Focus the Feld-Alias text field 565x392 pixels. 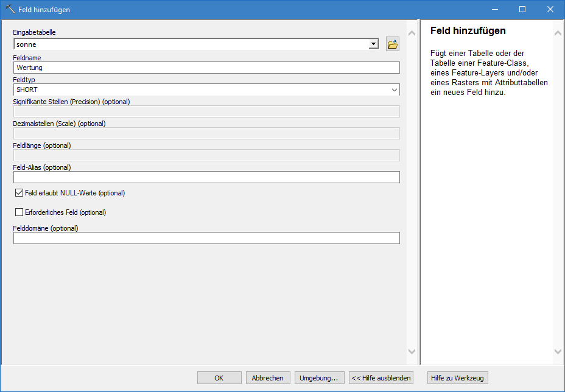point(206,177)
